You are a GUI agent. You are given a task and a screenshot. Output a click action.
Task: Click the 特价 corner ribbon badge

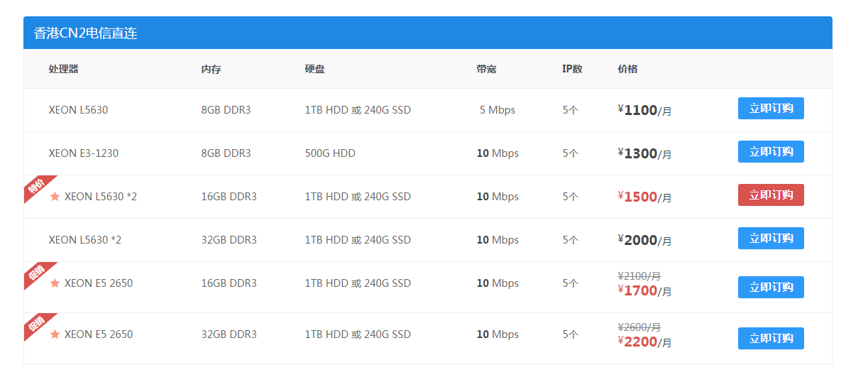click(35, 186)
